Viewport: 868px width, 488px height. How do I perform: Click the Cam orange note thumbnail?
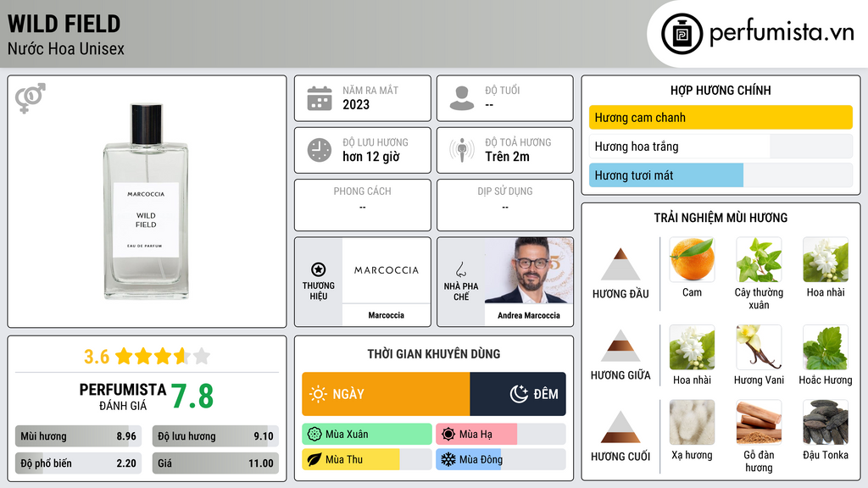tap(692, 259)
